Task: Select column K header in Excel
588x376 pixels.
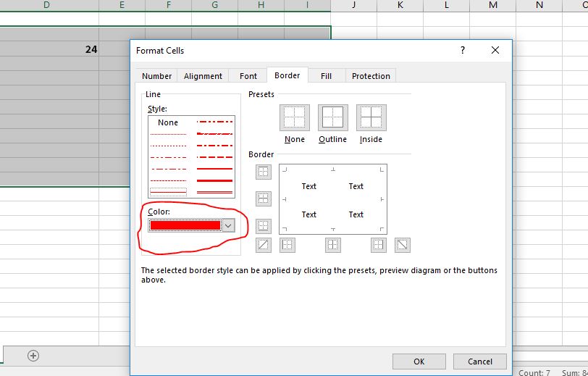Action: pos(400,5)
